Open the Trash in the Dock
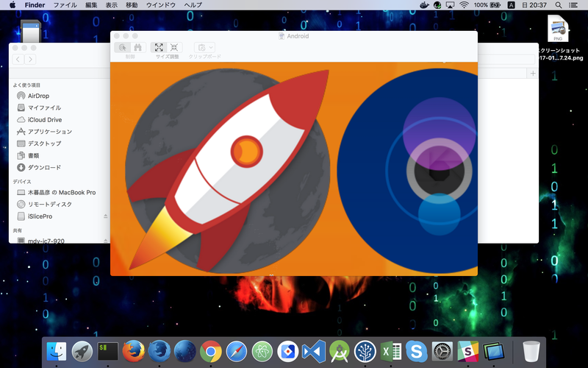The image size is (588, 368). 531,352
